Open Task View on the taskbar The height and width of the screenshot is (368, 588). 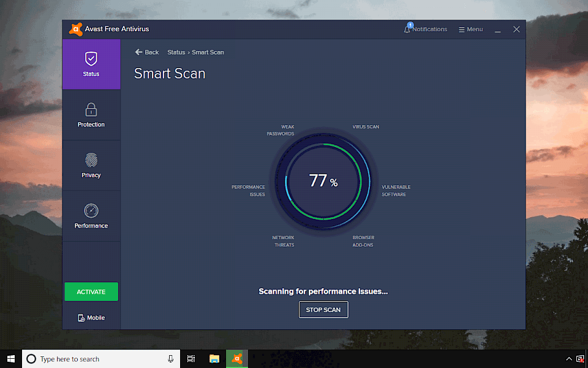tap(191, 359)
